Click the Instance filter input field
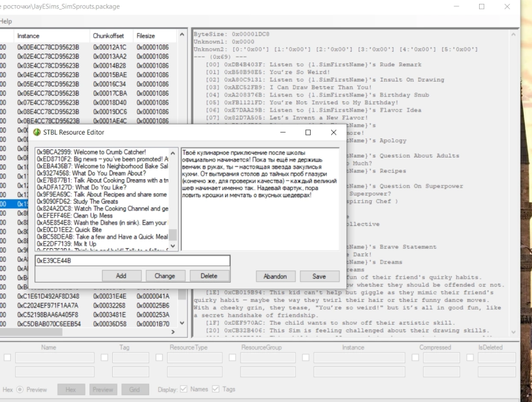532x402 pixels. 359,357
